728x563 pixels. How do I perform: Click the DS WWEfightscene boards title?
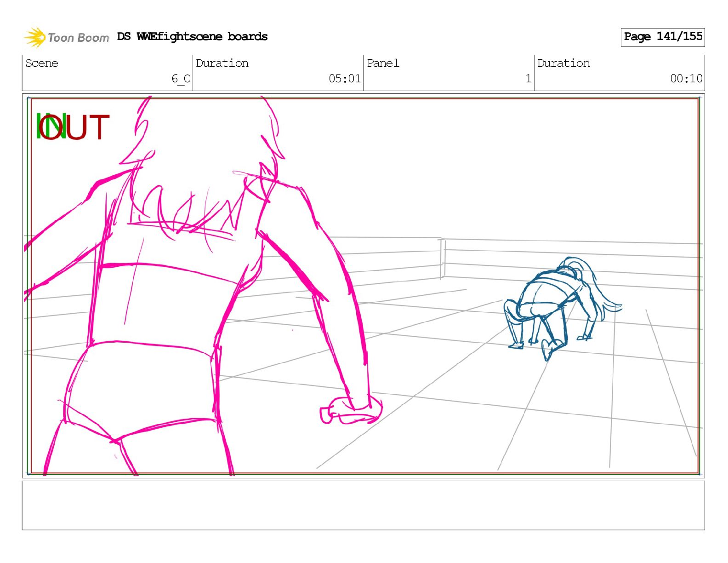point(192,37)
